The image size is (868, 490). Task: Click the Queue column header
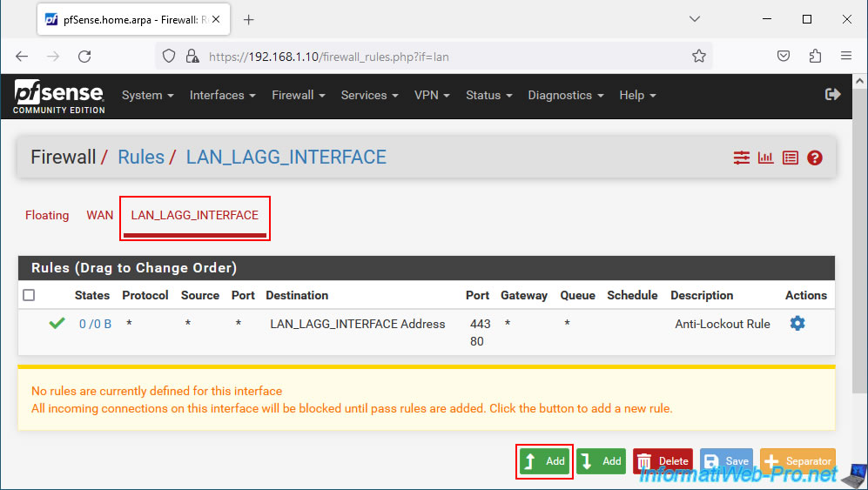(x=577, y=295)
